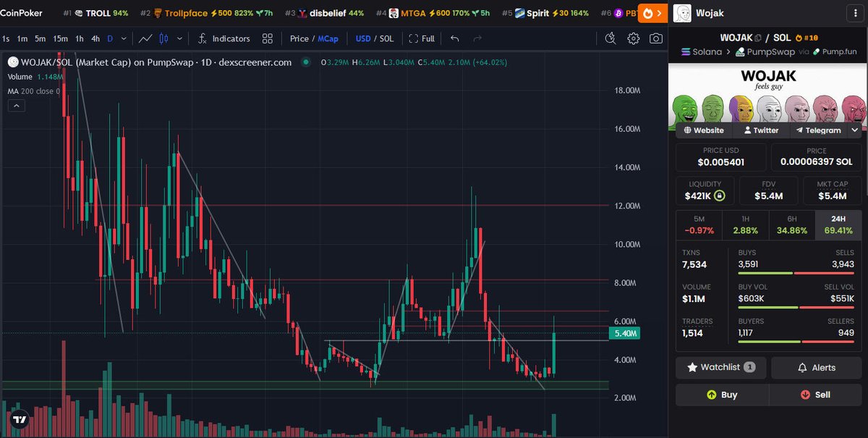Image resolution: width=868 pixels, height=438 pixels.
Task: Click the WOJAK feels guy banner image
Action: tap(768, 95)
